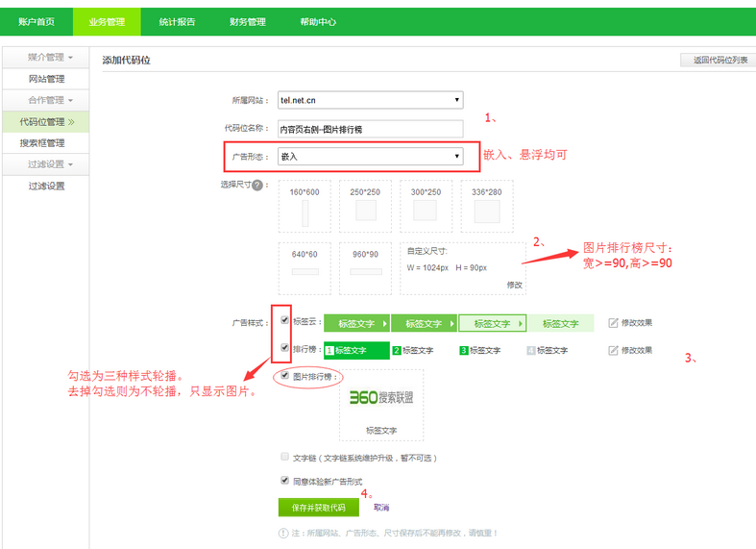Viewport: 756px width, 549px height.
Task: Open 搜索框管理 in sidebar
Action: [x=46, y=143]
